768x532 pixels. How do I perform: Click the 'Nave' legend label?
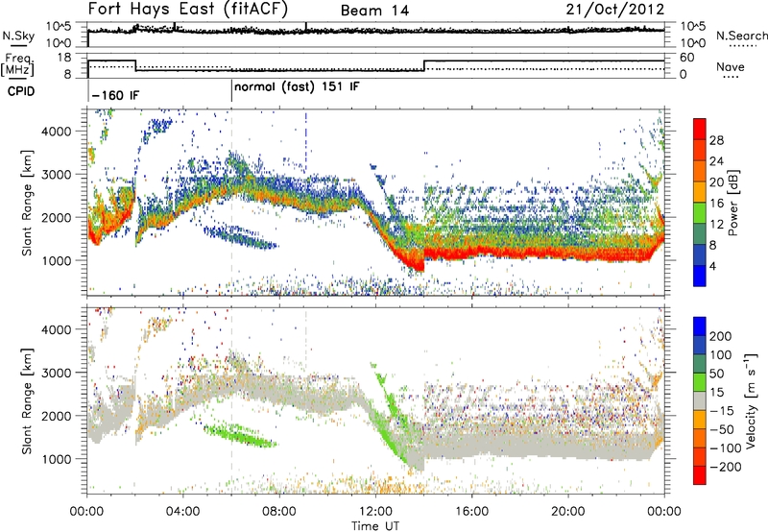(731, 66)
